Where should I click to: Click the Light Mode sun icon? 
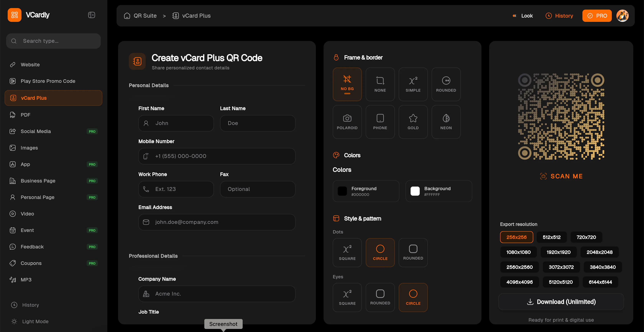[14, 321]
